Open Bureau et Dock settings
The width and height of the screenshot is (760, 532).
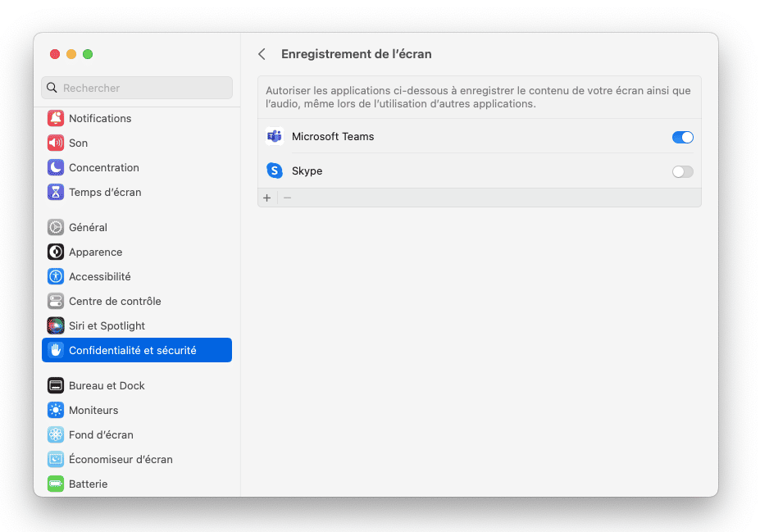coord(107,385)
